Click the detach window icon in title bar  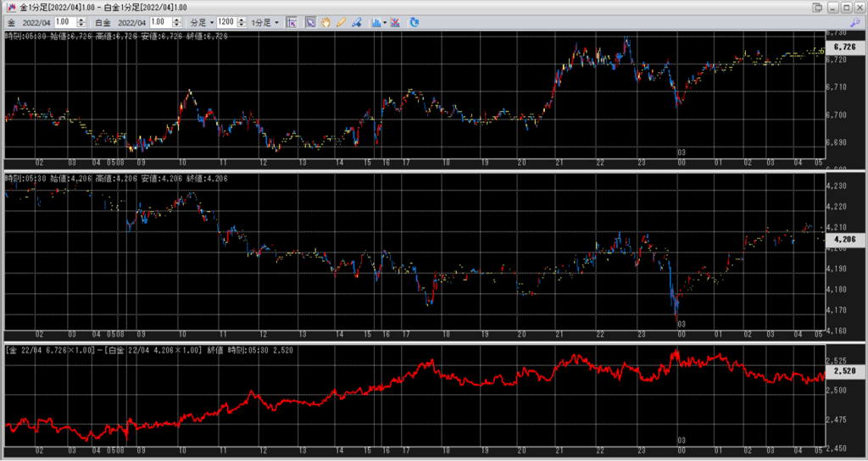(817, 7)
